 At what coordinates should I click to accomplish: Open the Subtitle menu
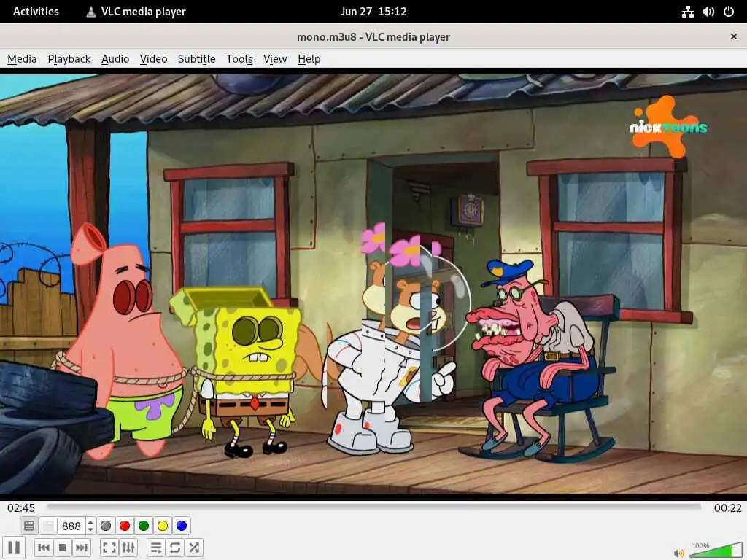click(196, 58)
